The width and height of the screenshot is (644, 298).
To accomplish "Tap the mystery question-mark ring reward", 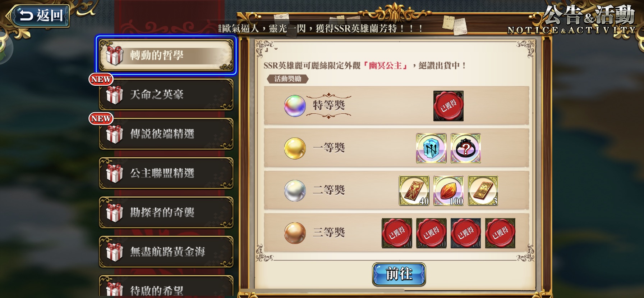I will [x=466, y=148].
